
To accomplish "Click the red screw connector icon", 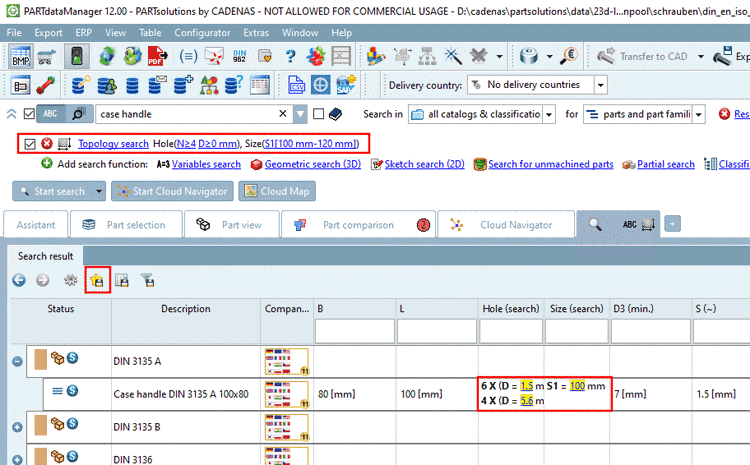I will [x=45, y=85].
